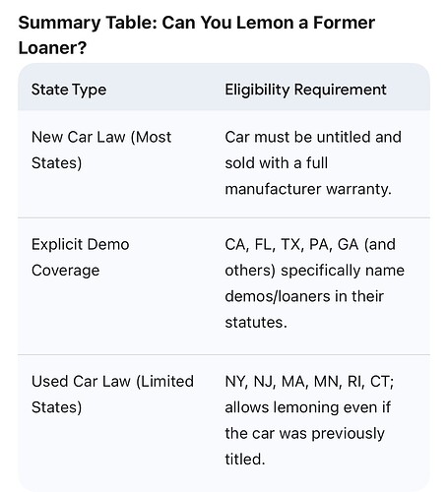Viewport: 448px width, 492px height.
Task: Click the word 'statutes.'
Action: (x=256, y=322)
